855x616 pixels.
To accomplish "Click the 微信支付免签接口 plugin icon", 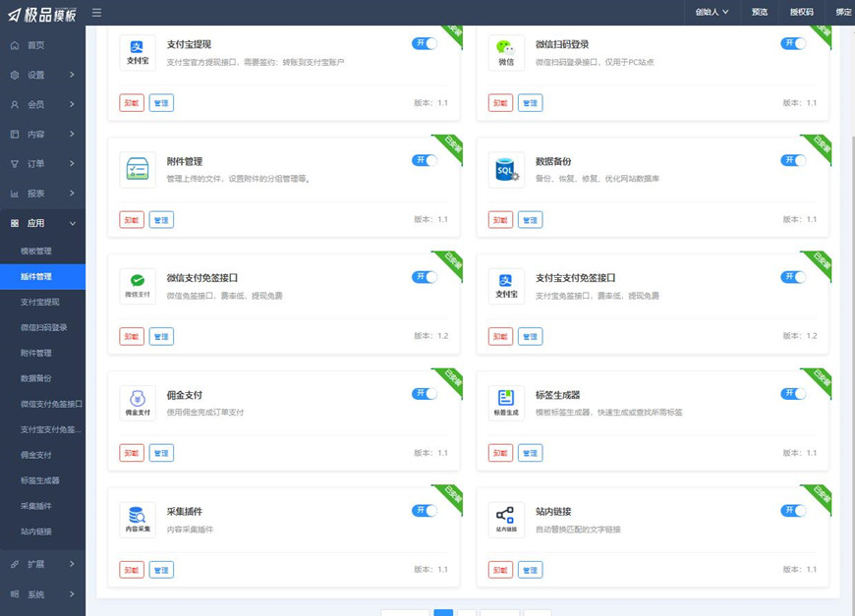I will pos(138,286).
